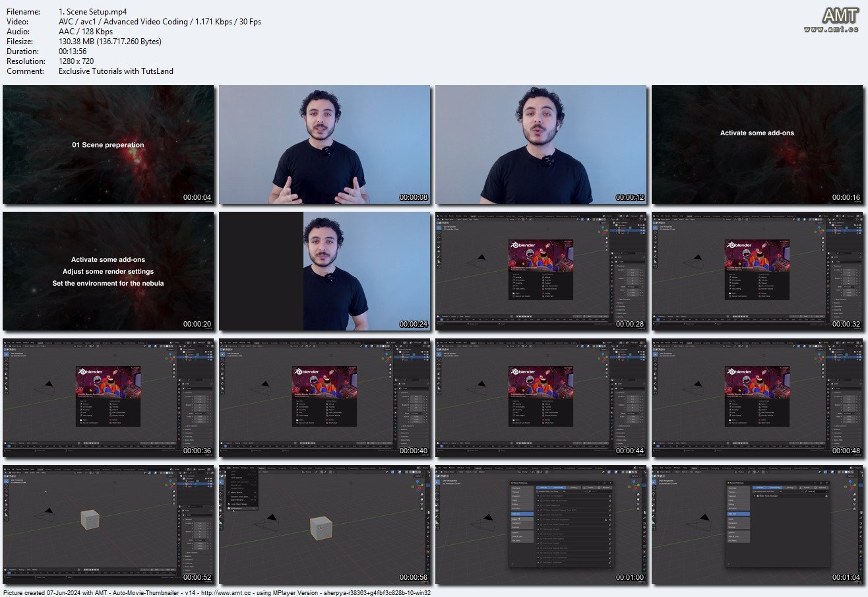Open the 00:01:00 Preferences add-on list thumbnail
The image size is (868, 597).
[x=541, y=524]
